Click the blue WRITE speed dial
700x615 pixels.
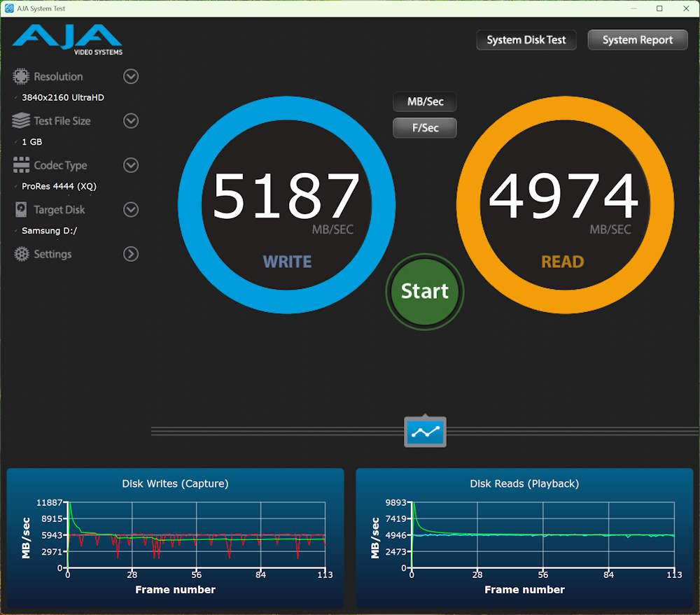(x=287, y=203)
